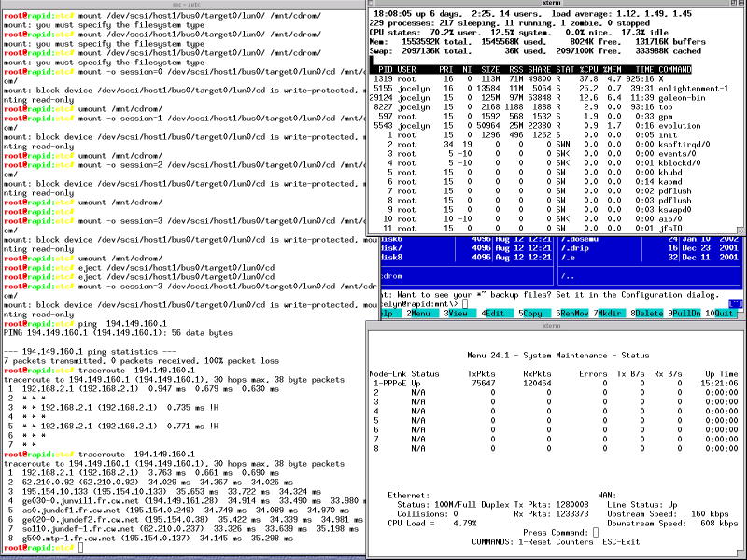Select the /.dosemu entry in right panel
Image resolution: width=747 pixels, height=560 pixels.
click(x=581, y=242)
